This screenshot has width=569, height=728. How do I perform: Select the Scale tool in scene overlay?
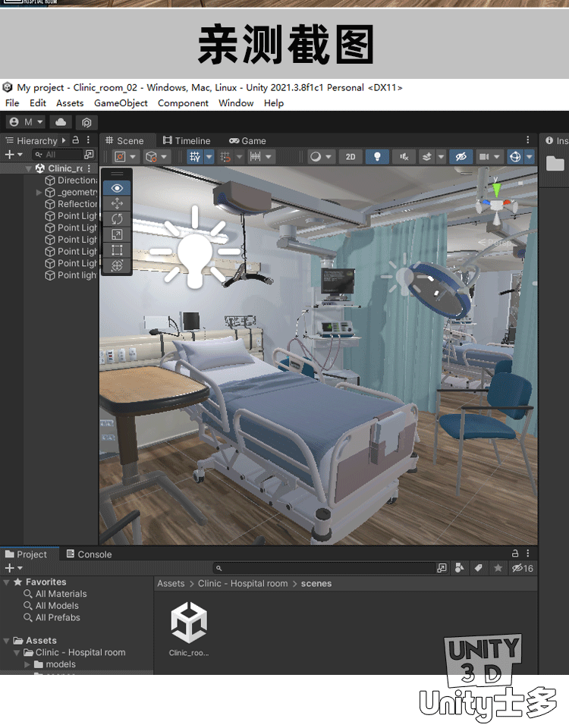[117, 234]
